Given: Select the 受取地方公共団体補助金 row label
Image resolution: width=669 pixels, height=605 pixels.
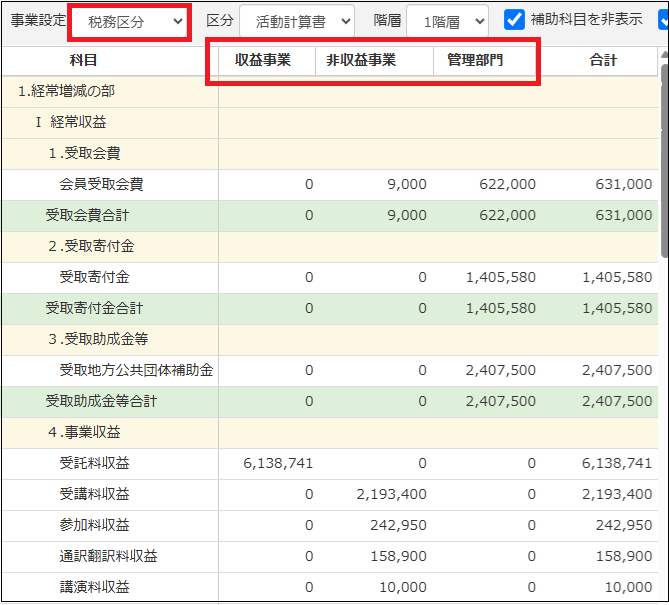Looking at the screenshot, I should [136, 370].
